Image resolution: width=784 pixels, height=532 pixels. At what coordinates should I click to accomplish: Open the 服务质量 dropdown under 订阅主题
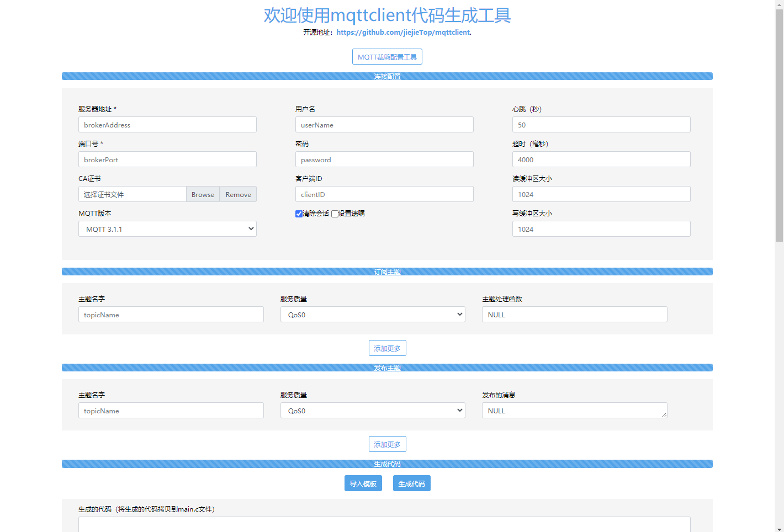pyautogui.click(x=373, y=314)
